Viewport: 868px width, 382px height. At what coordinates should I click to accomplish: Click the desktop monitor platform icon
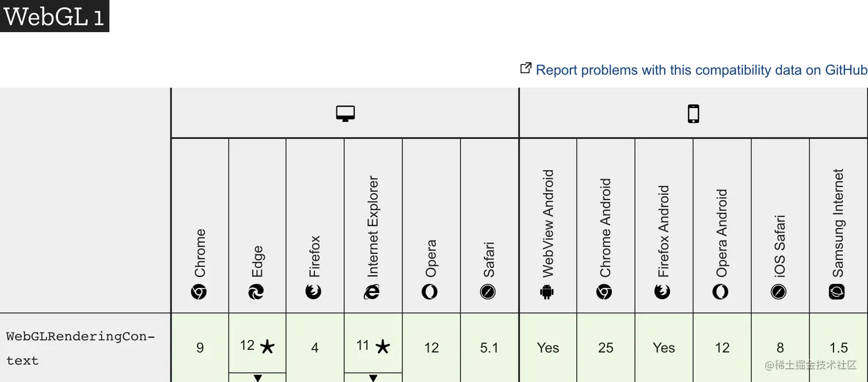[x=346, y=114]
